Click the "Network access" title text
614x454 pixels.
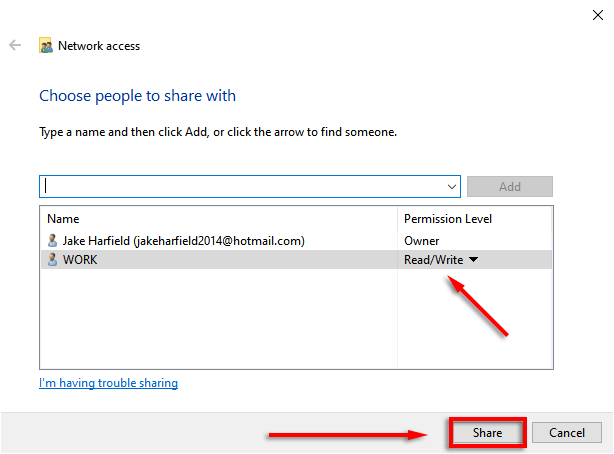tap(99, 46)
